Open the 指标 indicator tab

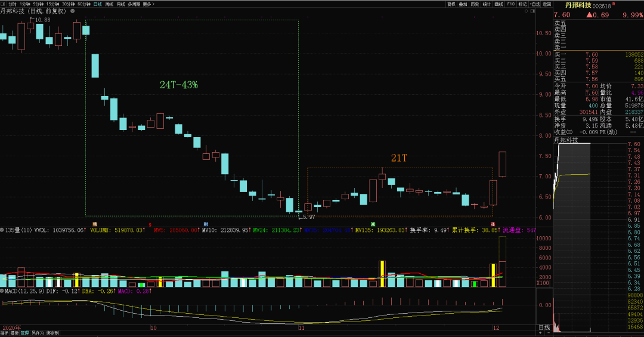click(4, 333)
